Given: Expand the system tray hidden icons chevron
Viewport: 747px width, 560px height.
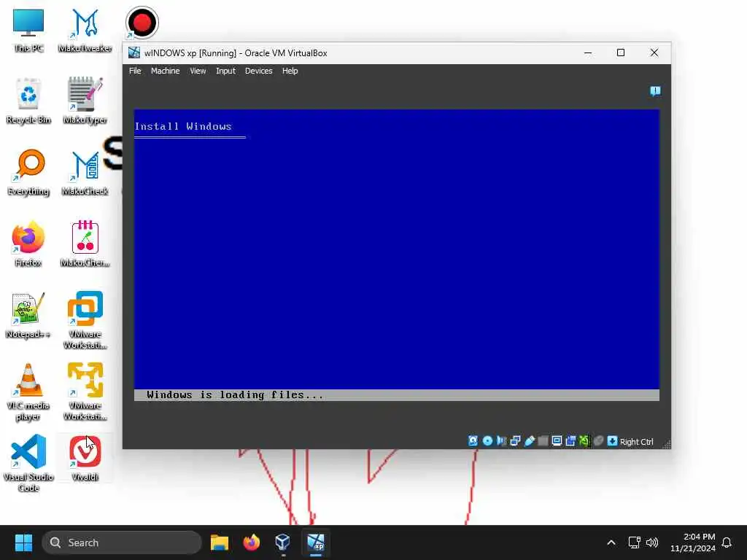Looking at the screenshot, I should pyautogui.click(x=611, y=542).
